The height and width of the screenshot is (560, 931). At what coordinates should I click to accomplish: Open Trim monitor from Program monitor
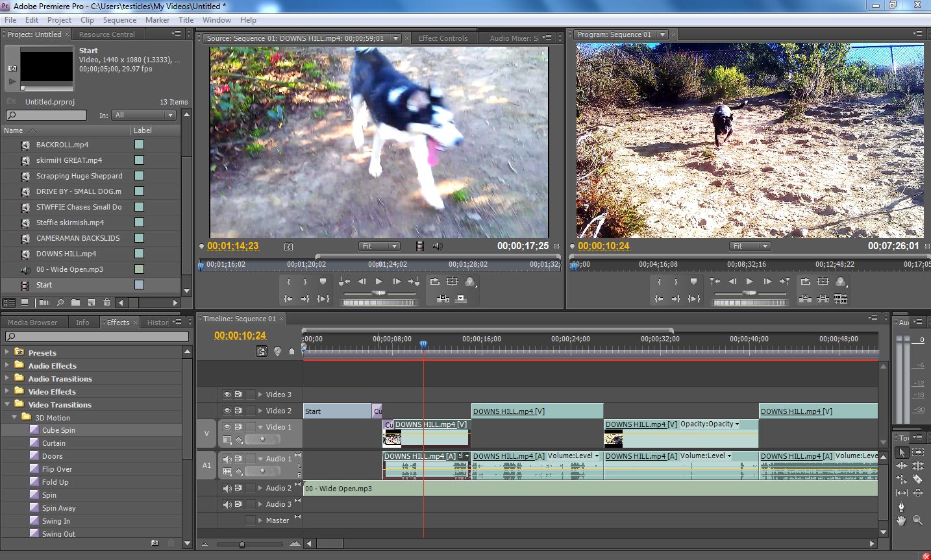pyautogui.click(x=841, y=298)
